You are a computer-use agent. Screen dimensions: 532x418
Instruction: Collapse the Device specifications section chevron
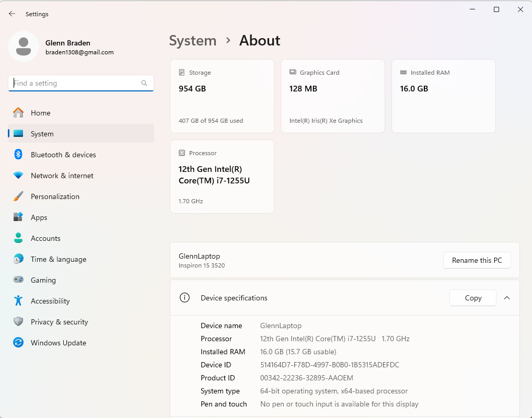pyautogui.click(x=506, y=298)
